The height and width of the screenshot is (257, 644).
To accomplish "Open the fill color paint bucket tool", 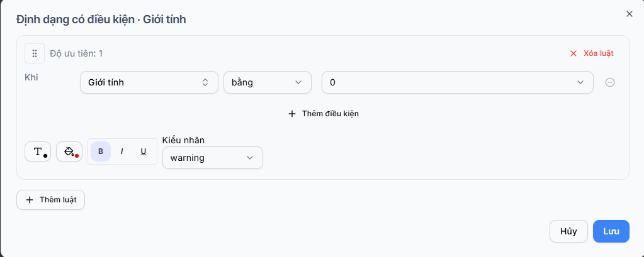I will [69, 151].
